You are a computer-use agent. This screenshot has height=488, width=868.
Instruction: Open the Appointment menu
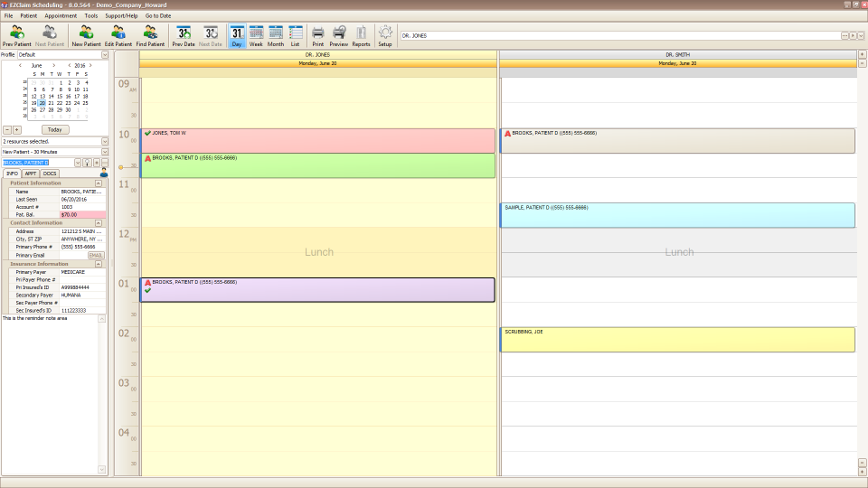61,15
